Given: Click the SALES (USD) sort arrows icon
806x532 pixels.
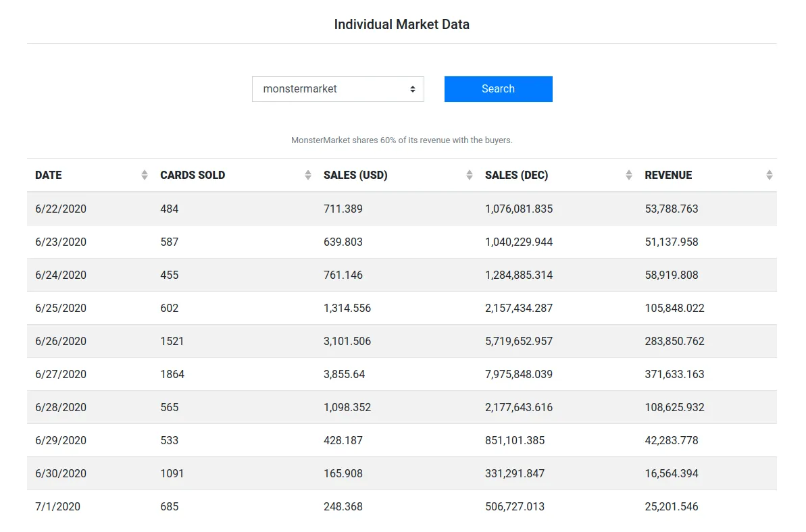Looking at the screenshot, I should pos(470,175).
